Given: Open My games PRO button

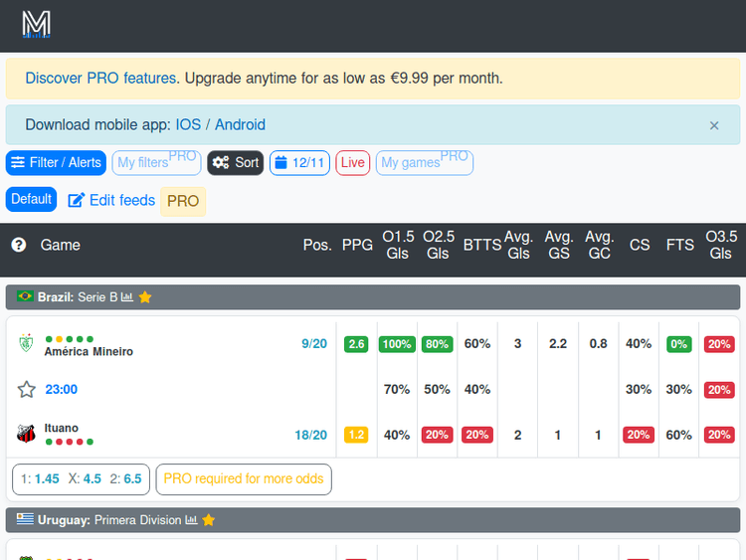Looking at the screenshot, I should (x=425, y=163).
